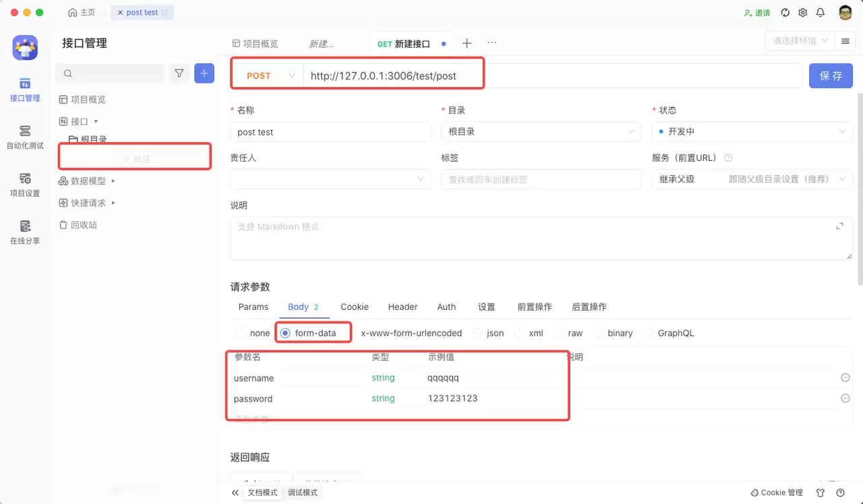Viewport: 863px width, 504px height.
Task: Go to the 主页 home tab
Action: pos(82,12)
